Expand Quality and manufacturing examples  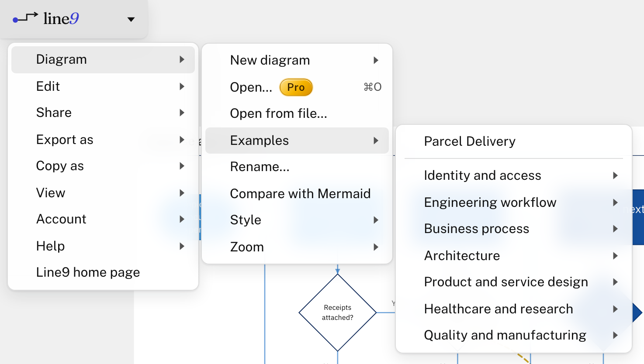pos(514,335)
